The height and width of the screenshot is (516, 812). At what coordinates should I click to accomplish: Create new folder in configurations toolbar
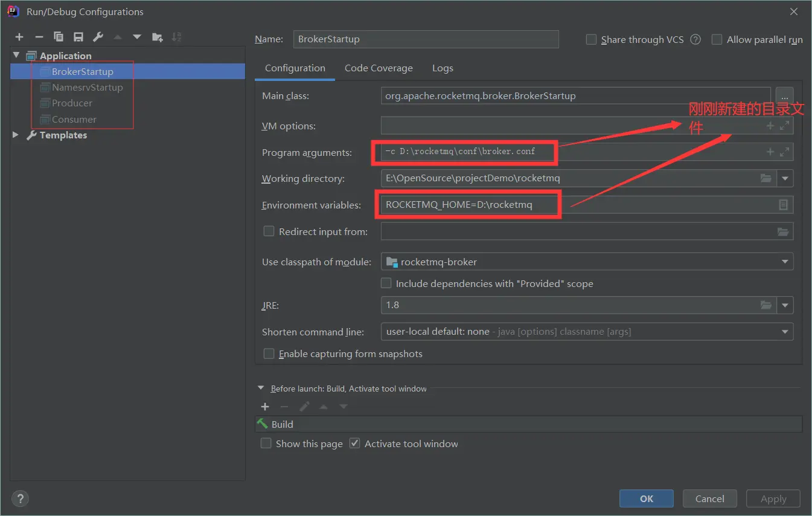pyautogui.click(x=157, y=37)
